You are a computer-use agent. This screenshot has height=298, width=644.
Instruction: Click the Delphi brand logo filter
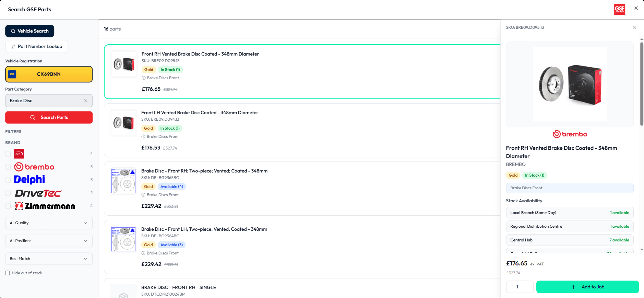click(x=29, y=179)
